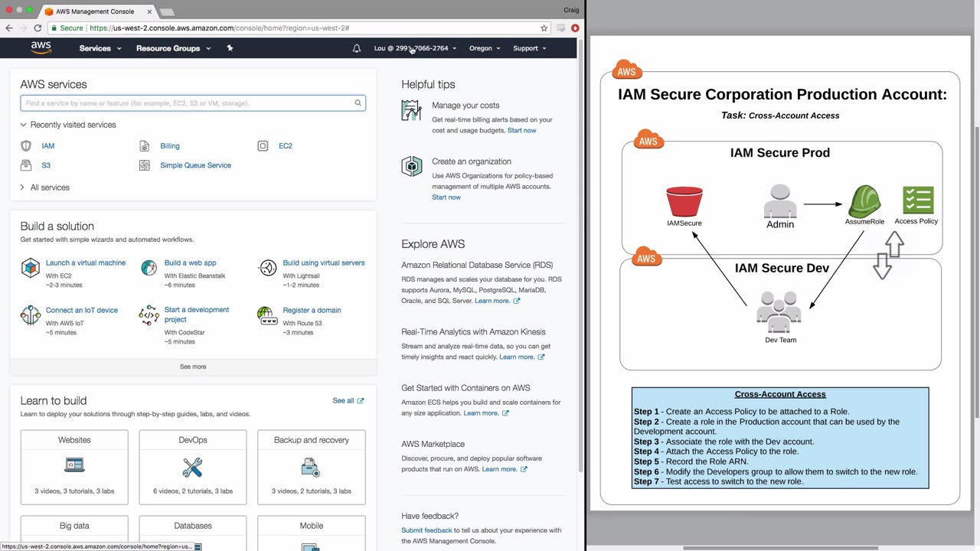Click the AWS logo home icon
The image size is (980, 551).
(x=41, y=47)
